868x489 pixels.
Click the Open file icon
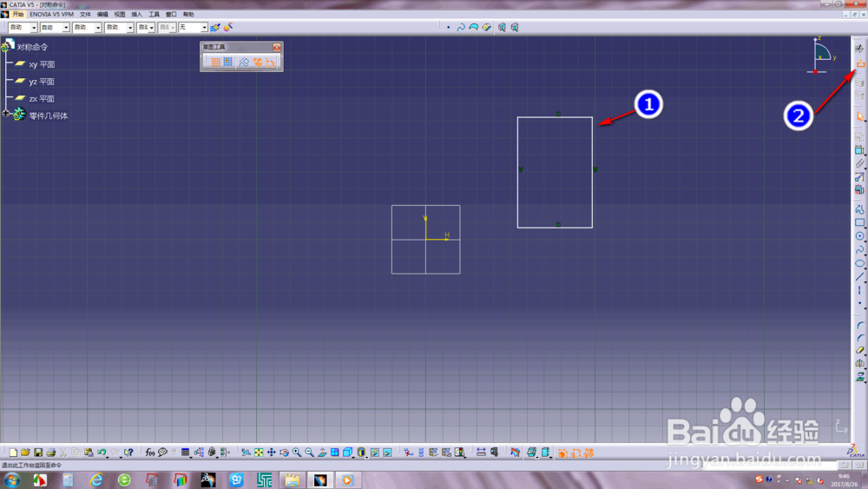click(25, 453)
